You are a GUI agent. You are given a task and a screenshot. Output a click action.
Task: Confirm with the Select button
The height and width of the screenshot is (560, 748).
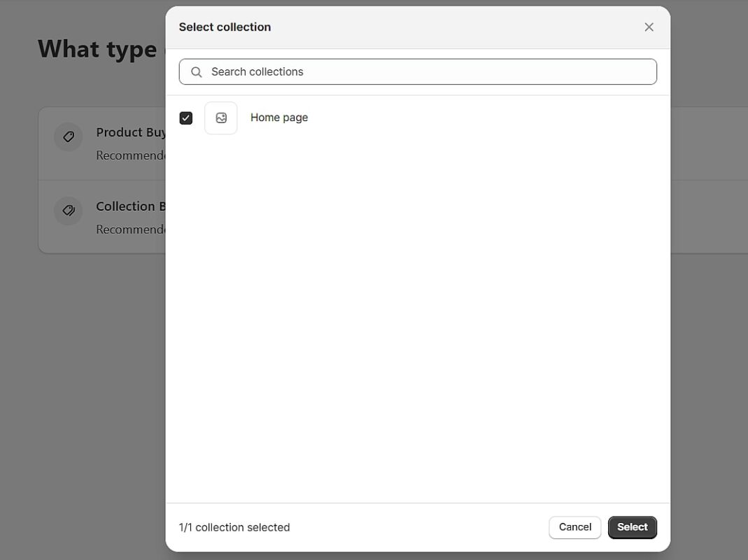tap(632, 527)
